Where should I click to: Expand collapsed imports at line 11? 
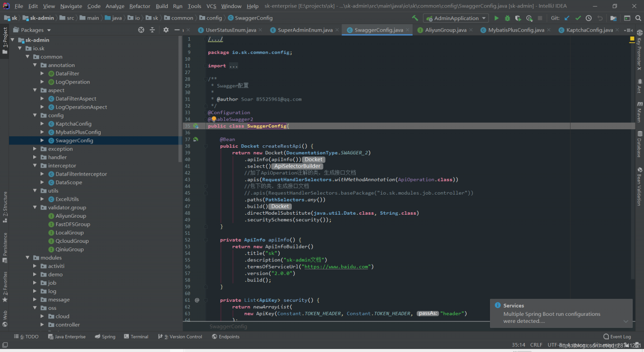pos(233,65)
